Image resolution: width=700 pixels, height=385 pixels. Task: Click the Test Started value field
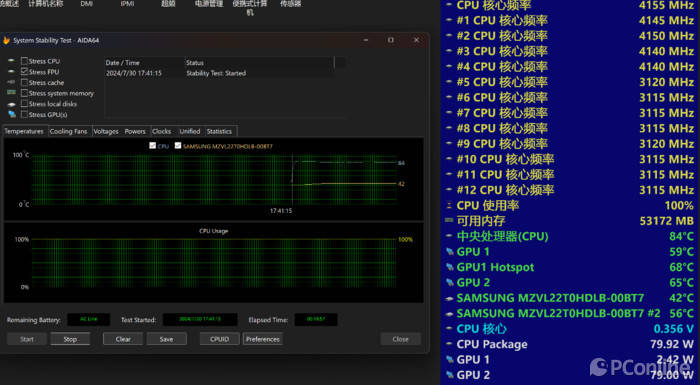pos(200,319)
